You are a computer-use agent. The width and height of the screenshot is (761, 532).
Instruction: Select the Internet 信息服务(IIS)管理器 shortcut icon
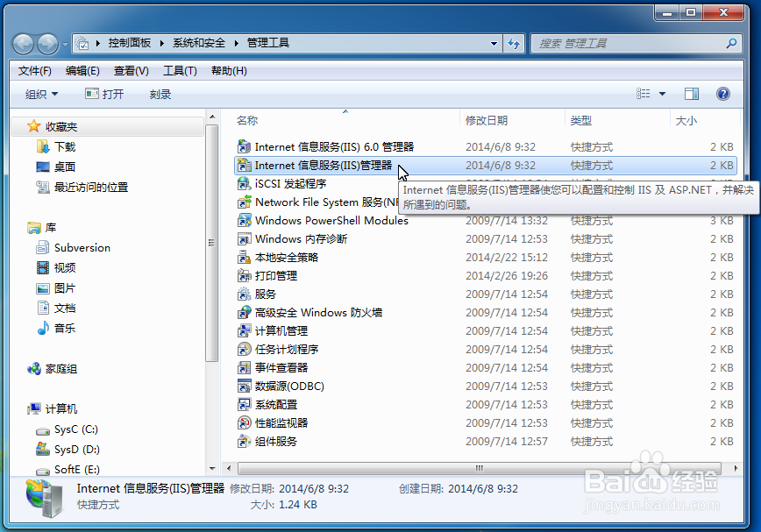(244, 166)
